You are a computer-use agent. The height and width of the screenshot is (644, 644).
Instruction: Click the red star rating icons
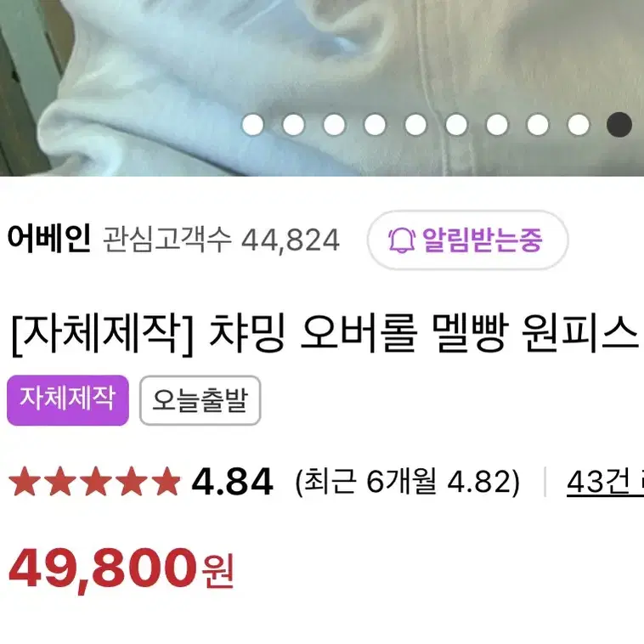point(94,481)
